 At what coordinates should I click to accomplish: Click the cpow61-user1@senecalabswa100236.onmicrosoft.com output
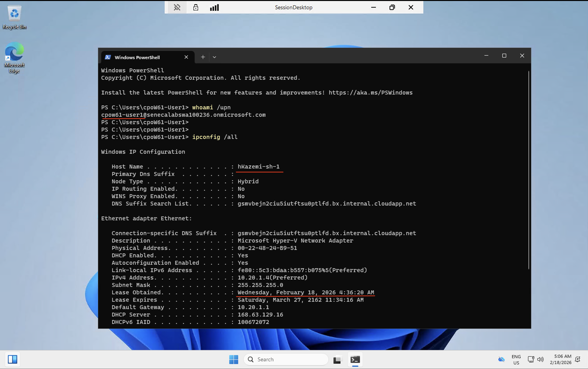point(183,115)
